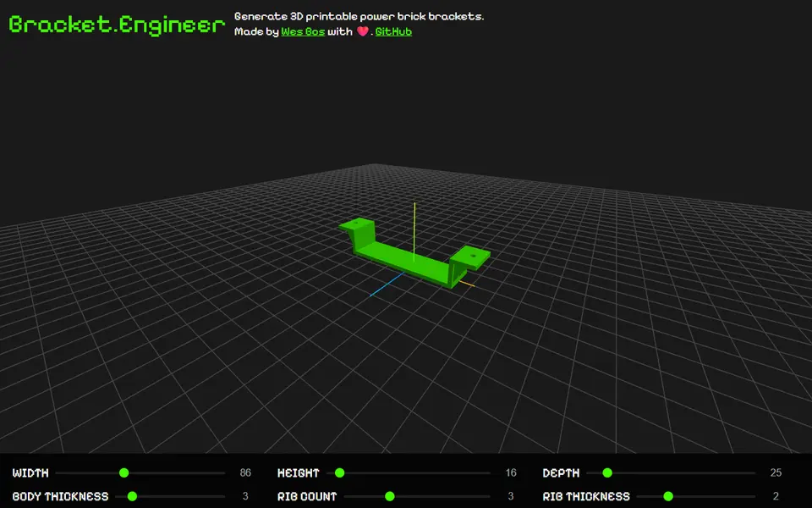Click the blue axis line
The width and height of the screenshot is (812, 508).
pos(387,284)
